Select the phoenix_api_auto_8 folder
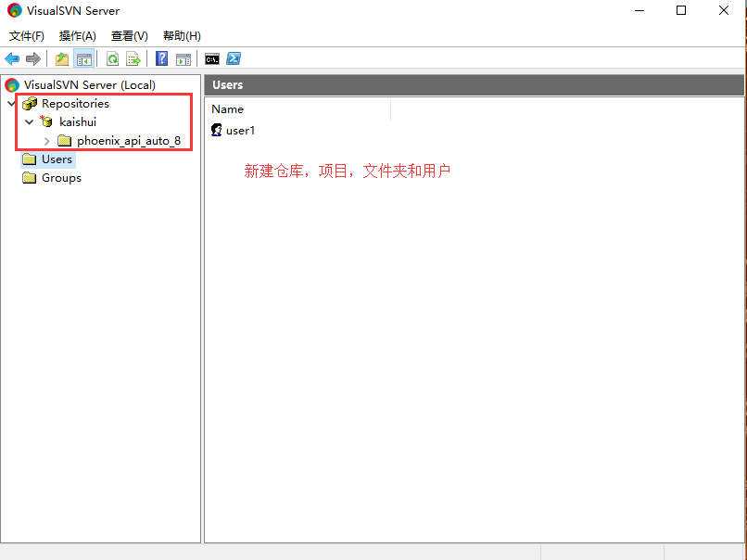Viewport: 747px width, 560px height. [x=129, y=141]
